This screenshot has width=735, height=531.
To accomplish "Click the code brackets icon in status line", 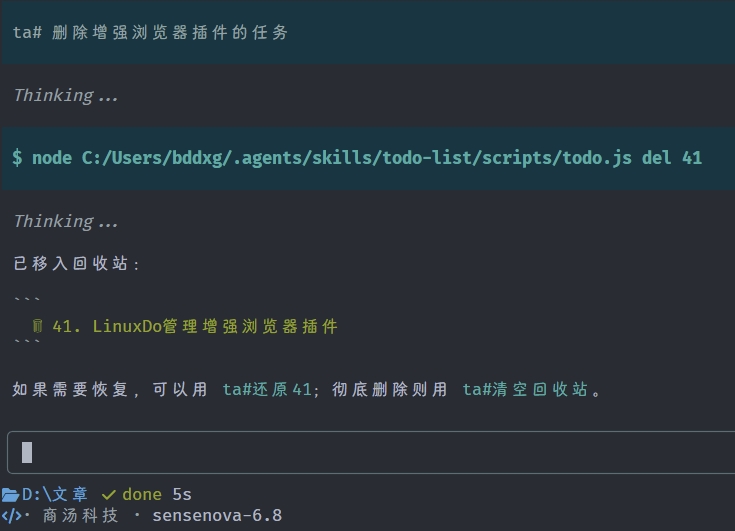I will (x=11, y=516).
